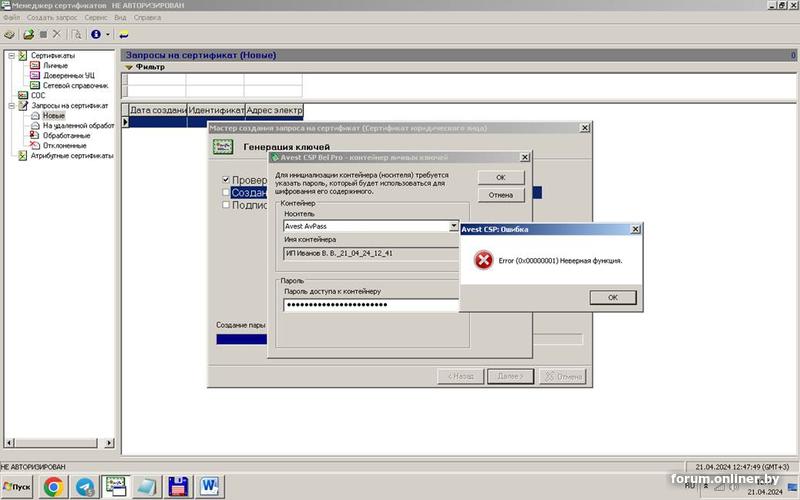The width and height of the screenshot is (800, 500).
Task: Click the current row indicator arrow
Action: click(x=125, y=122)
